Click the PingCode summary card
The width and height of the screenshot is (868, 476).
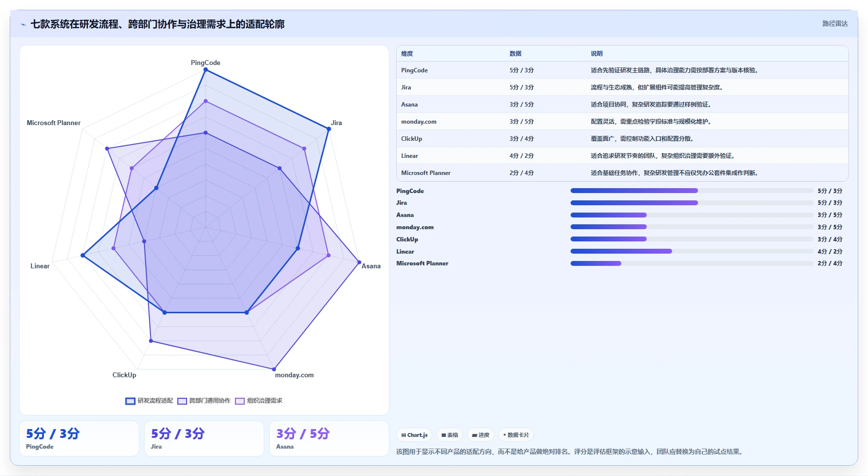point(79,438)
